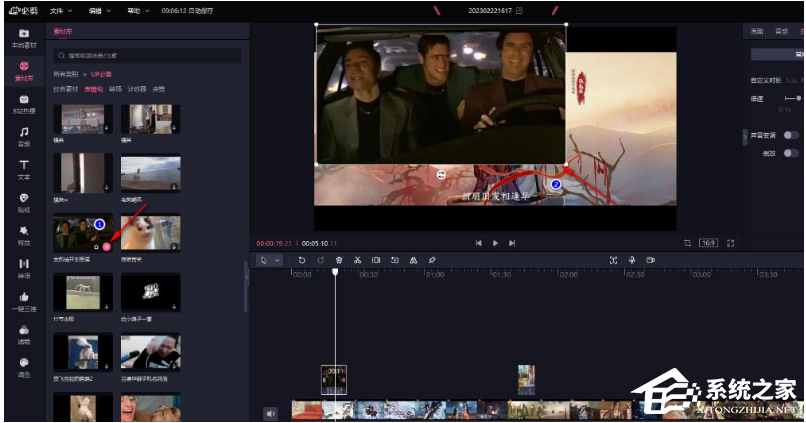Click the 16:9 aspect ratio button
The width and height of the screenshot is (806, 423).
[708, 242]
